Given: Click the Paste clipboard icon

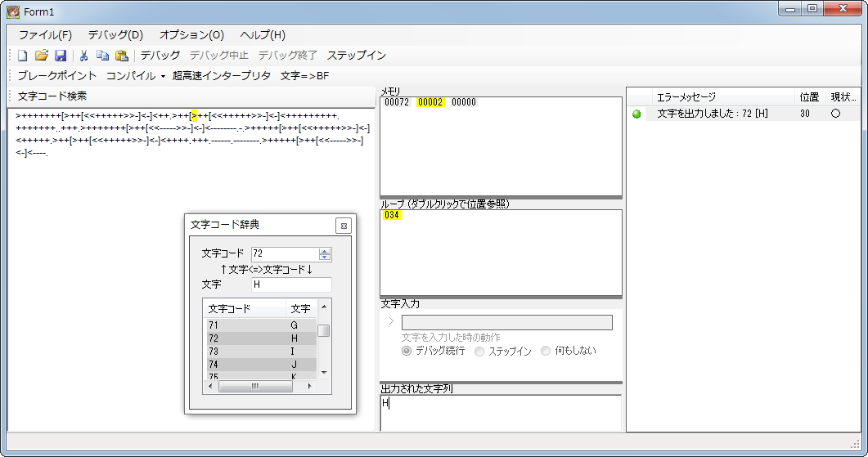Looking at the screenshot, I should [122, 56].
